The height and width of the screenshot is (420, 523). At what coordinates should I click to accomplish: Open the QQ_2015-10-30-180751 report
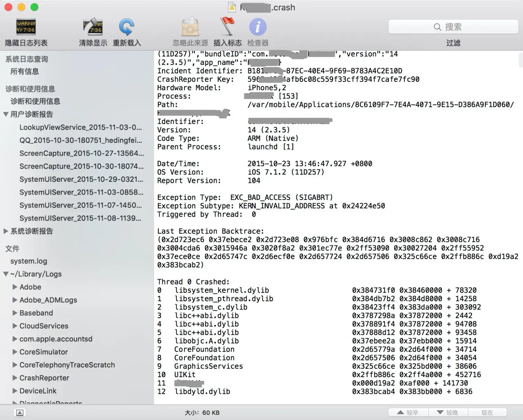(81, 140)
